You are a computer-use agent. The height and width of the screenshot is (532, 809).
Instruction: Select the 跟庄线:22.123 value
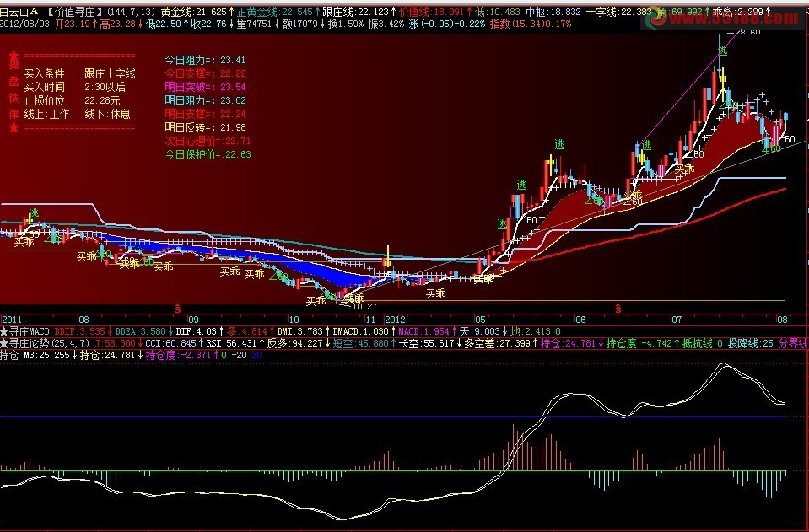coord(355,11)
